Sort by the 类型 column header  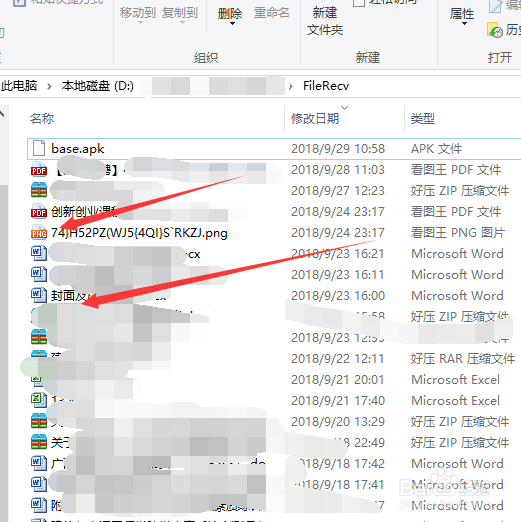(423, 118)
